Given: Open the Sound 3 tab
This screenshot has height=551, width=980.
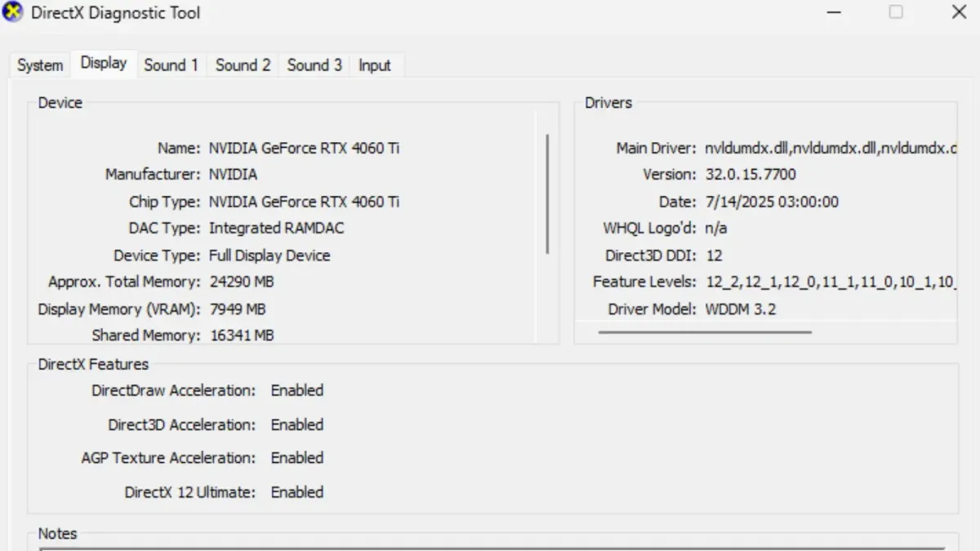Looking at the screenshot, I should click(x=314, y=65).
